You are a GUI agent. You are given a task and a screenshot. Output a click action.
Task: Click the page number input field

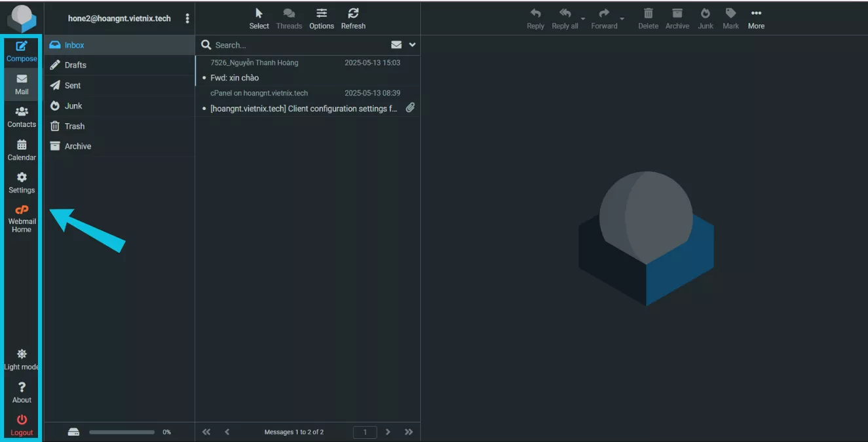(365, 432)
